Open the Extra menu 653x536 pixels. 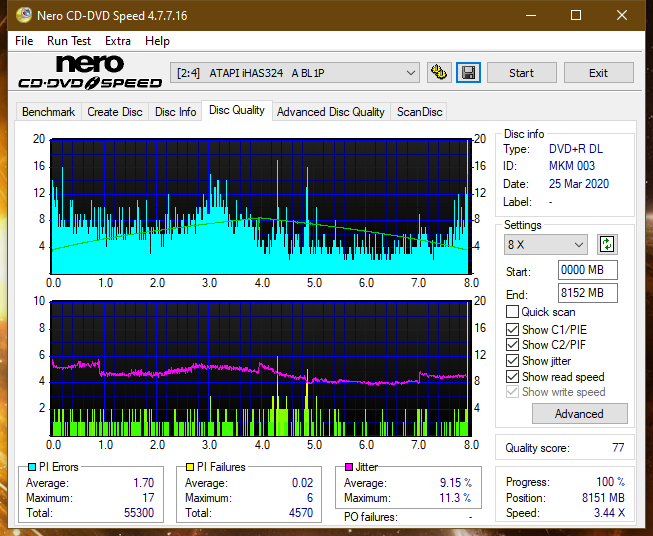(x=118, y=41)
